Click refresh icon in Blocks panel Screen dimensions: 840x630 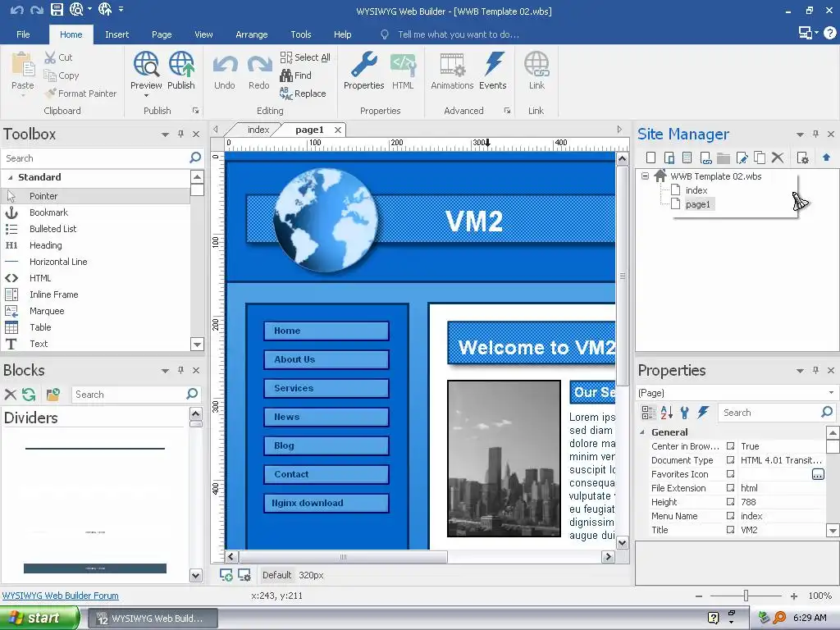(x=29, y=395)
